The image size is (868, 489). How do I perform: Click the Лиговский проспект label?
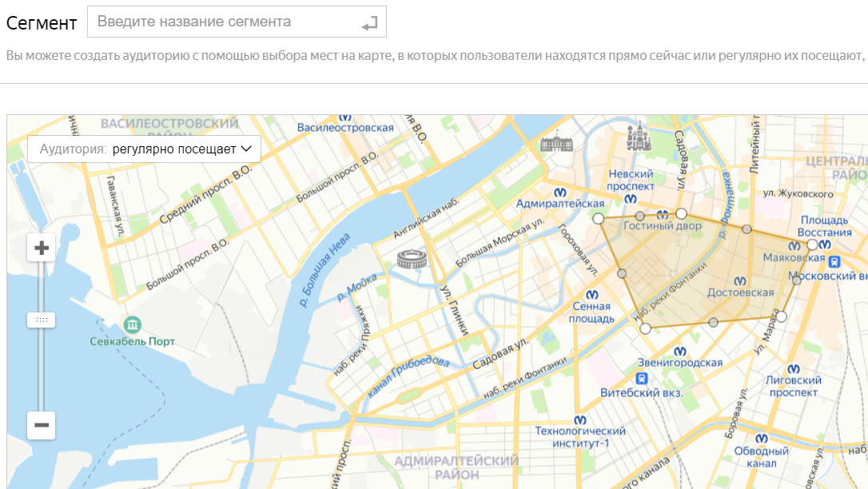[x=793, y=386]
